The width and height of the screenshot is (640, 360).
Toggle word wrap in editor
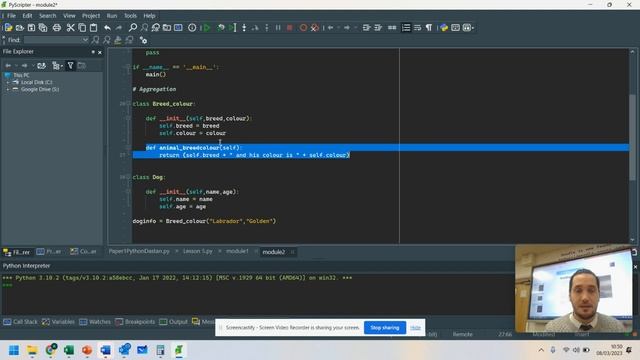[417, 28]
